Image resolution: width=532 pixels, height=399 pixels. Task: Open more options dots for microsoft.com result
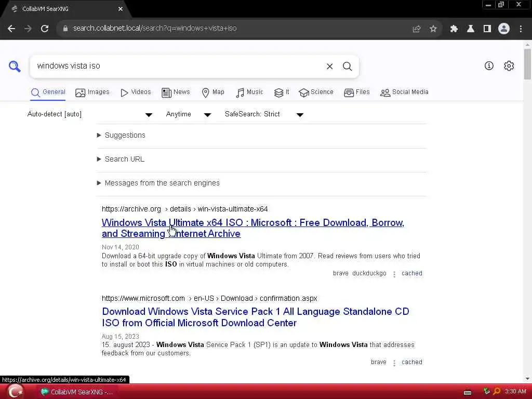click(394, 363)
